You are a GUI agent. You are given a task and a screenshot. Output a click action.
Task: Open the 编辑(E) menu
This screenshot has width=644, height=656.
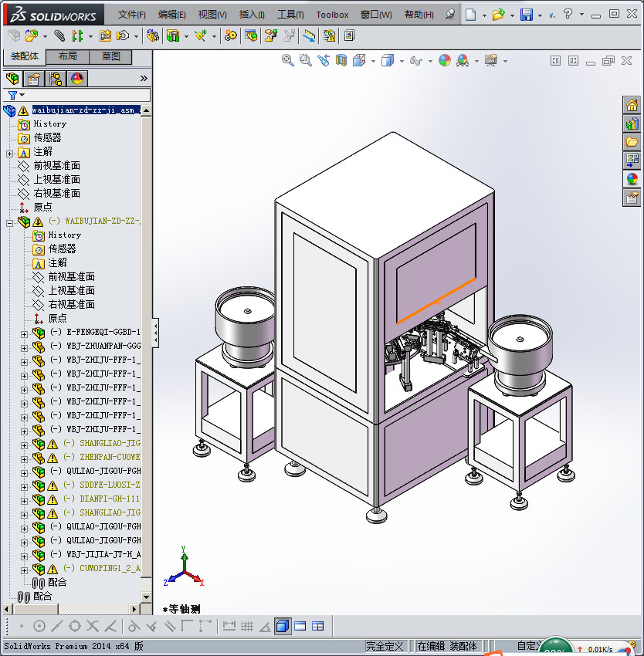coord(171,15)
